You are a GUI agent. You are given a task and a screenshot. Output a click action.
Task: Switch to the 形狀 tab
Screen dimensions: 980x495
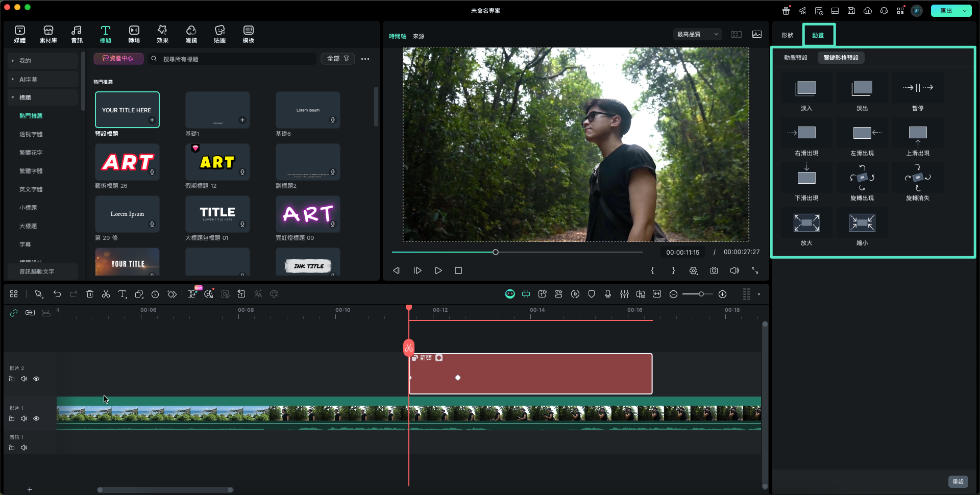(787, 35)
